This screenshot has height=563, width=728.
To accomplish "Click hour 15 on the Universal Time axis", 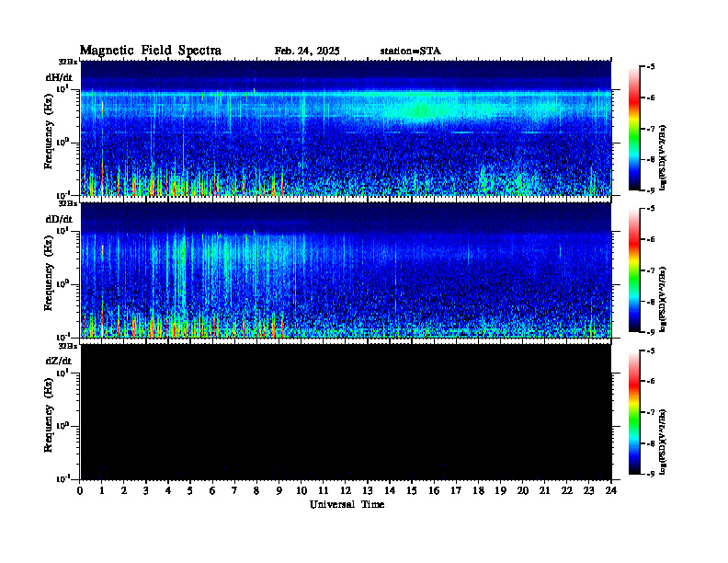I will point(412,490).
